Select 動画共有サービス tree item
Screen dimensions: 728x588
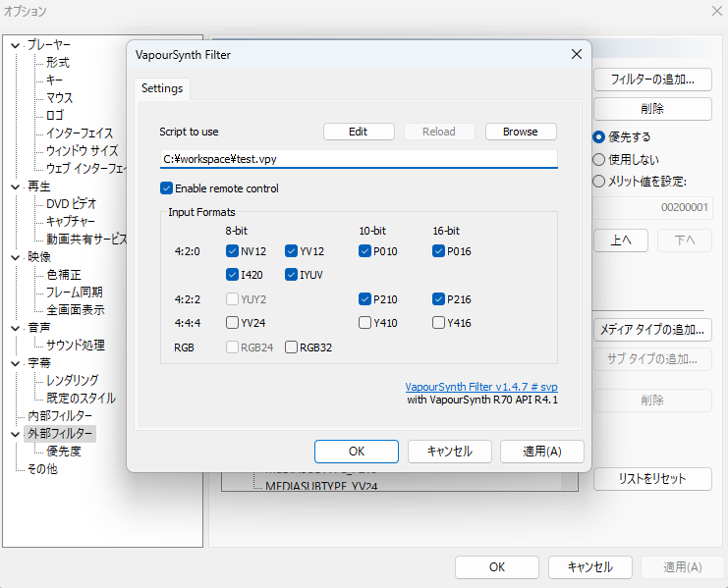tap(86, 239)
